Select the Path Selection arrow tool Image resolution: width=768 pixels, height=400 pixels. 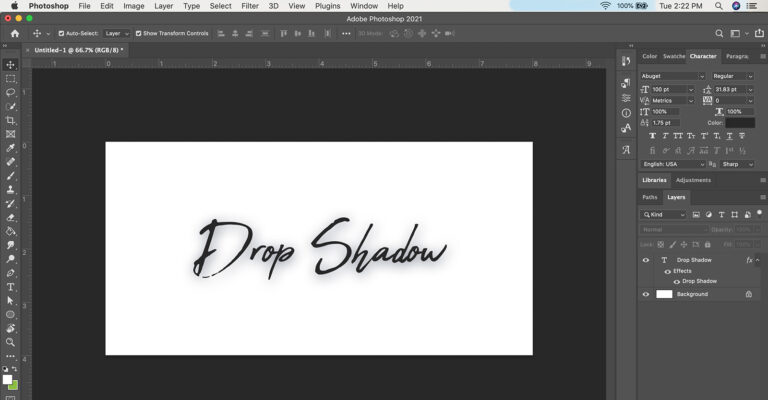pyautogui.click(x=10, y=301)
